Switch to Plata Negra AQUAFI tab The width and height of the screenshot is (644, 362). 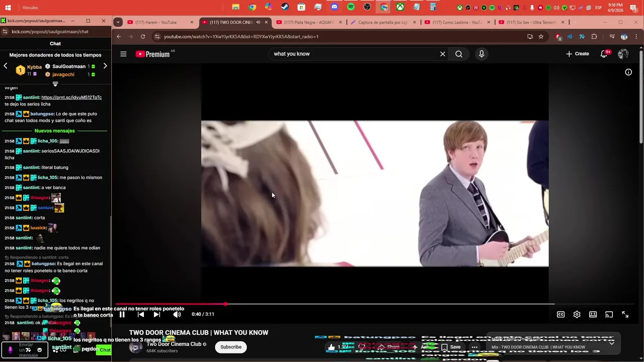pos(309,22)
